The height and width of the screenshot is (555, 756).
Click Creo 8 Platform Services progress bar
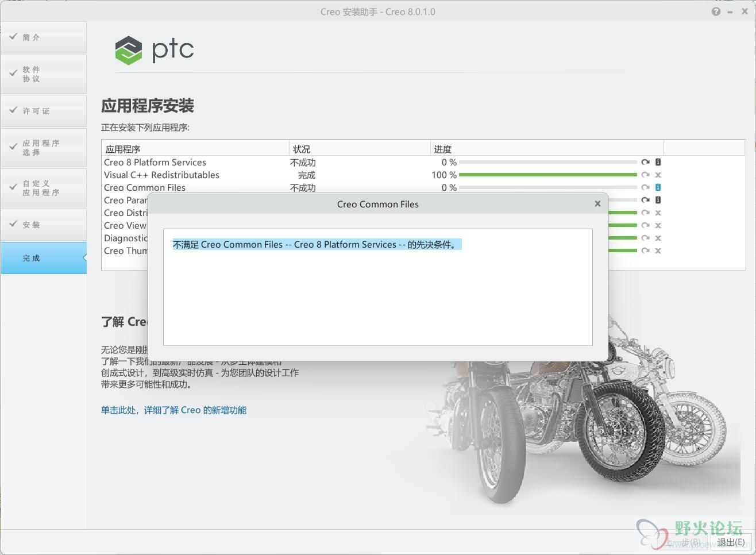pyautogui.click(x=548, y=162)
